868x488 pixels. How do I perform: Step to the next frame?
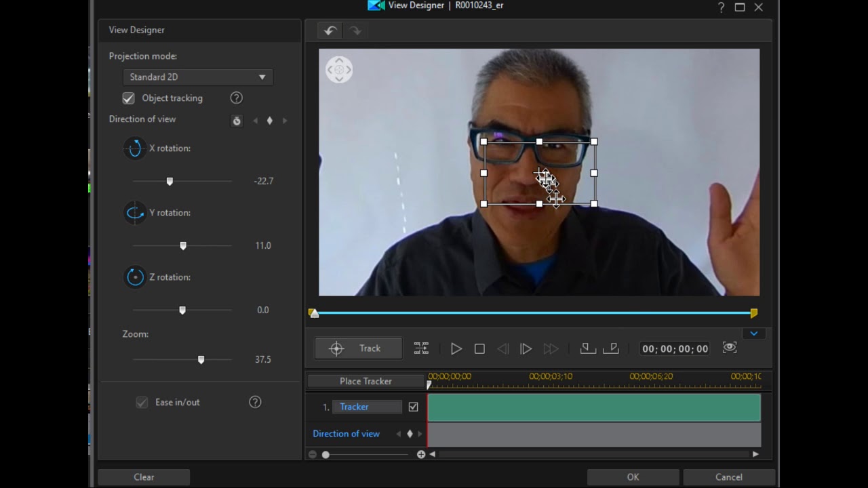point(526,348)
